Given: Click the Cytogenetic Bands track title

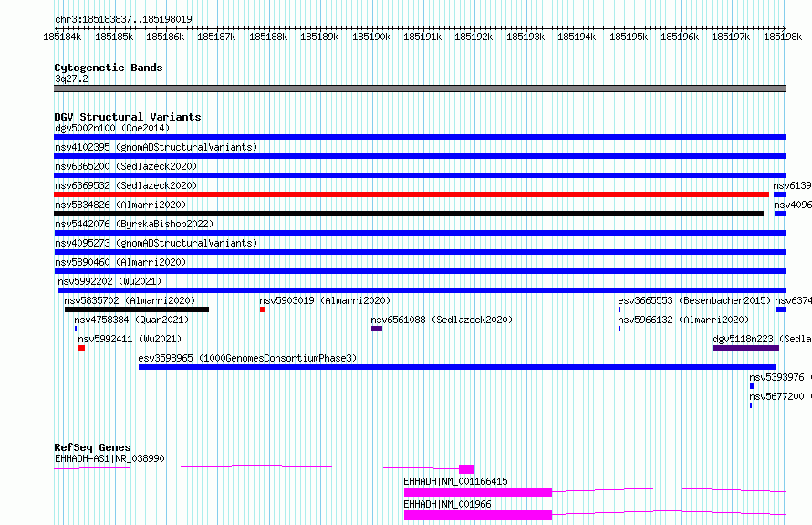Looking at the screenshot, I should 109,68.
